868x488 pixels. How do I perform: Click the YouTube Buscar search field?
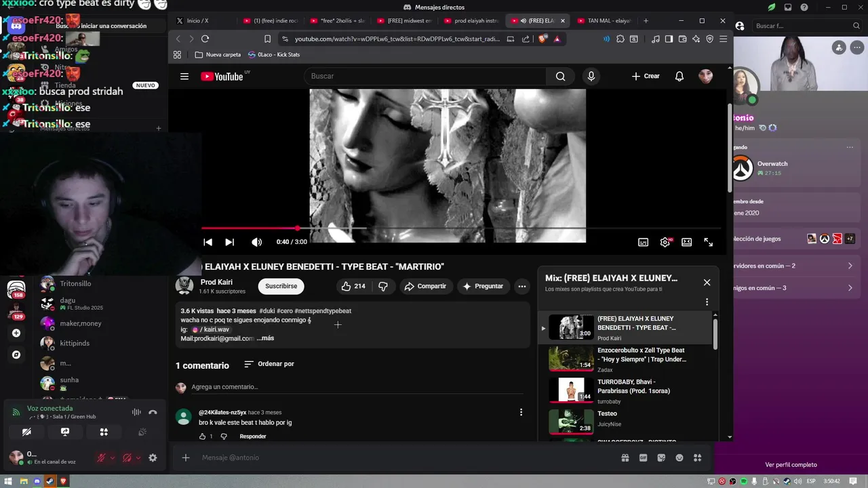point(425,77)
